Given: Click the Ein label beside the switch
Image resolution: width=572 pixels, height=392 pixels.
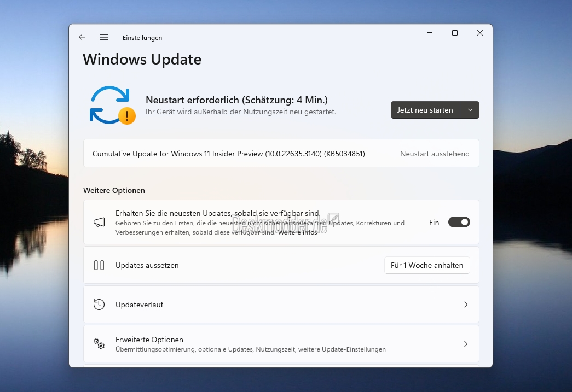Looking at the screenshot, I should (434, 223).
